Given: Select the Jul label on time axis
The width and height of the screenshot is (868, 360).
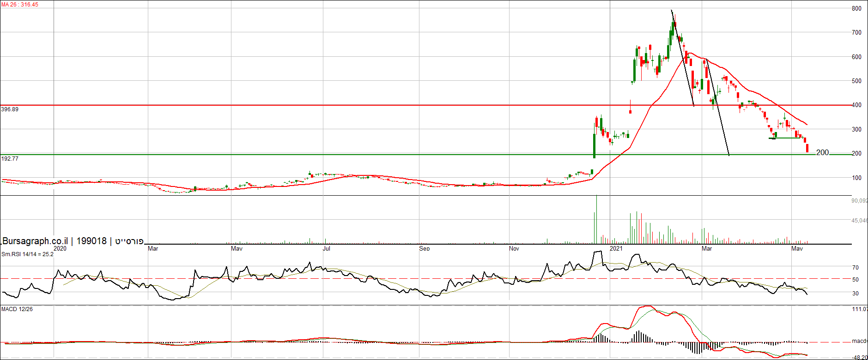Looking at the screenshot, I should [326, 249].
